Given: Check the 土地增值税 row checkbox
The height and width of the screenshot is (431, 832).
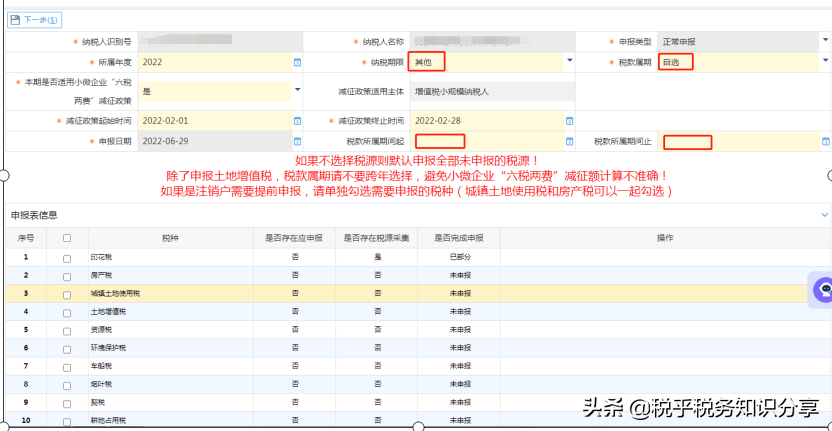Looking at the screenshot, I should click(67, 313).
